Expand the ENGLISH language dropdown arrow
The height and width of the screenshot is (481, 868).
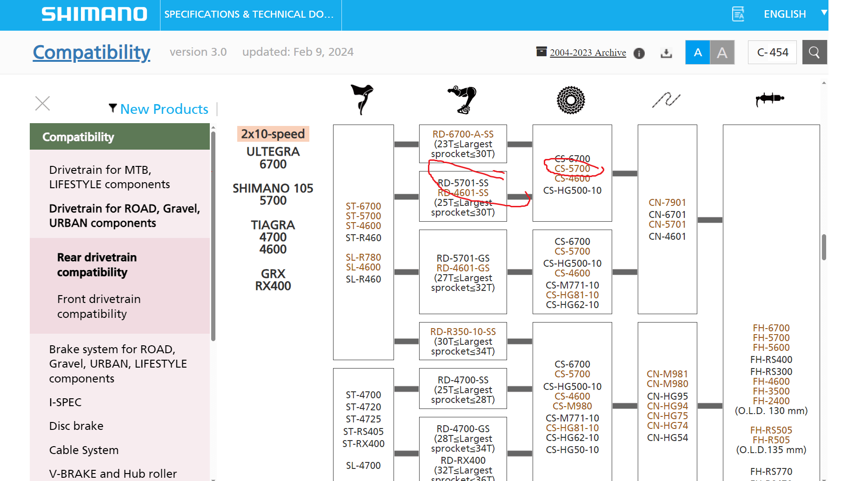click(x=824, y=13)
